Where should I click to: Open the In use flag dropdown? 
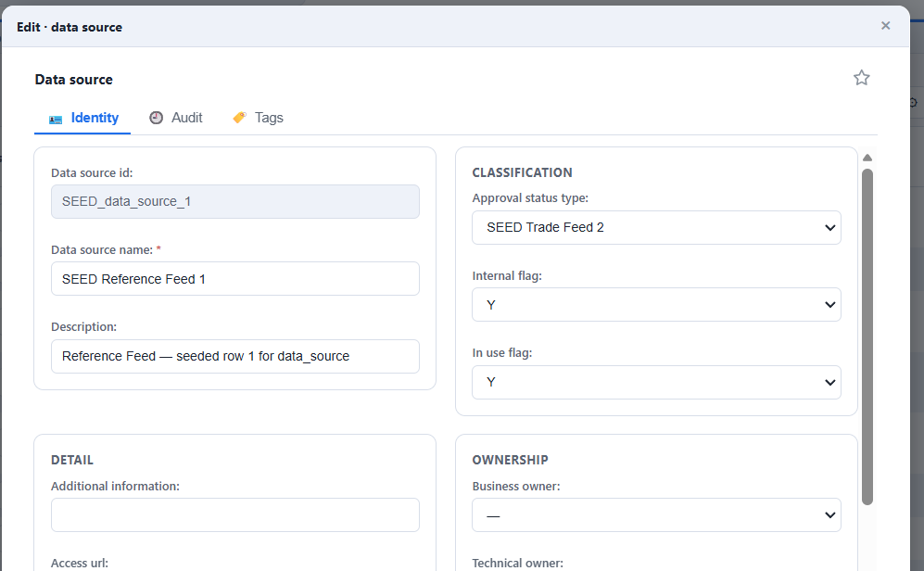coord(656,382)
